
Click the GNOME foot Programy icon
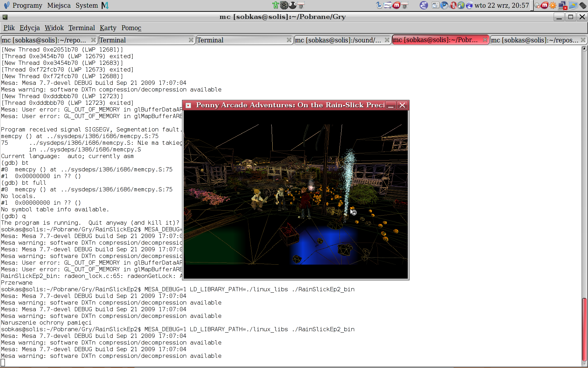(6, 5)
